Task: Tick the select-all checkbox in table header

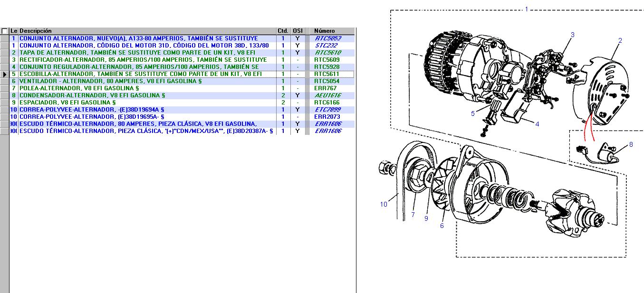Action: click(4, 31)
